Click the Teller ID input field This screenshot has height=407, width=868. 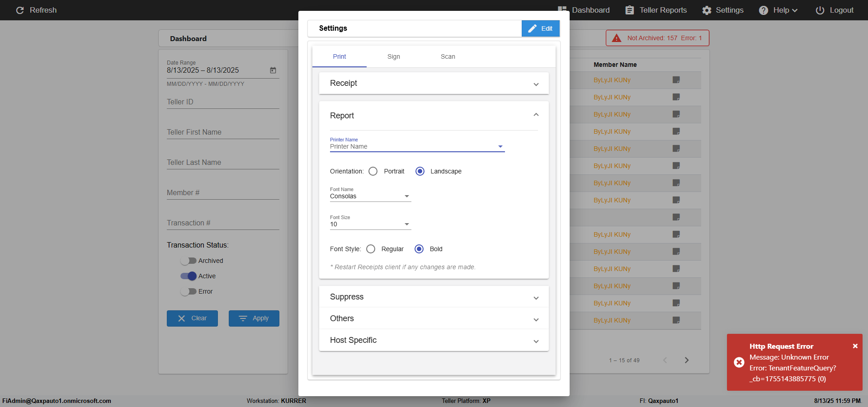tap(223, 102)
